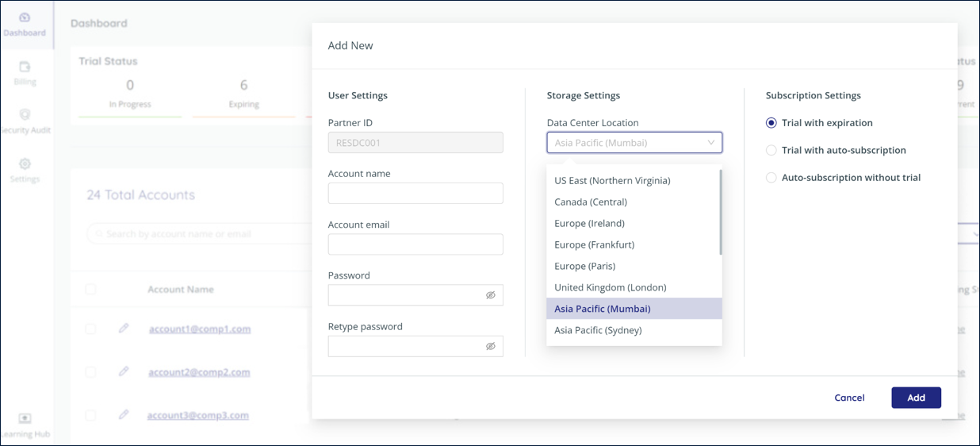The image size is (980, 446).
Task: Open account1@comp1.com link
Action: pyautogui.click(x=200, y=329)
